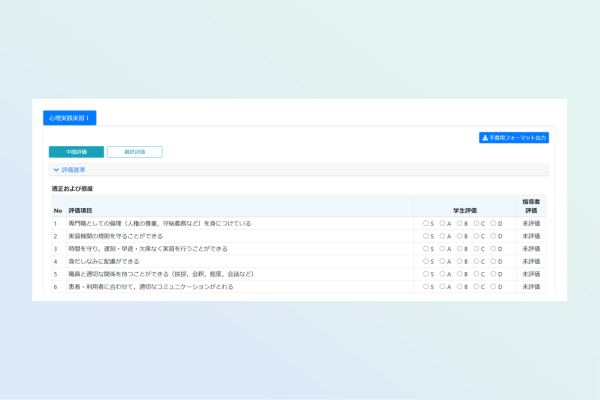Select B for item 5 student evaluation
600x400 pixels.
[460, 273]
